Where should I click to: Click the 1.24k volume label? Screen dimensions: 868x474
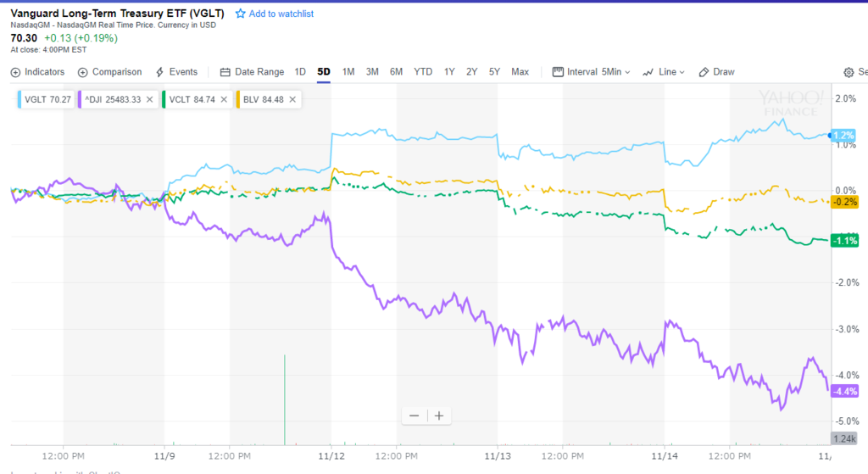point(845,438)
